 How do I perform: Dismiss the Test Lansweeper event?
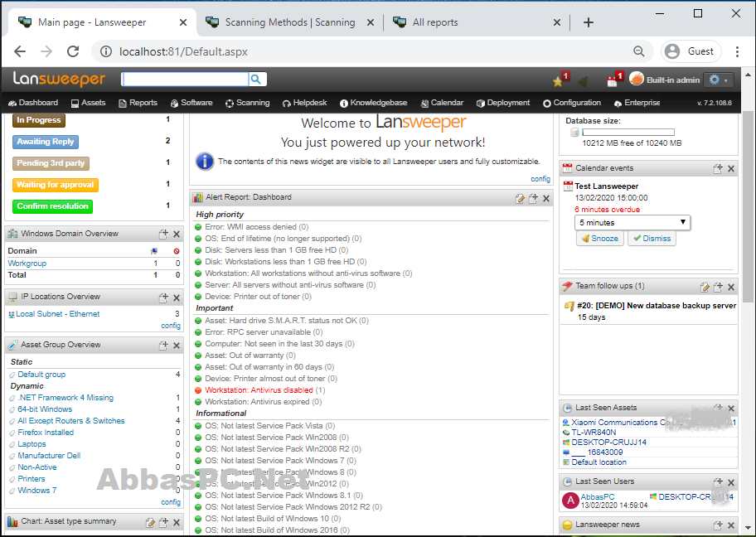point(652,238)
